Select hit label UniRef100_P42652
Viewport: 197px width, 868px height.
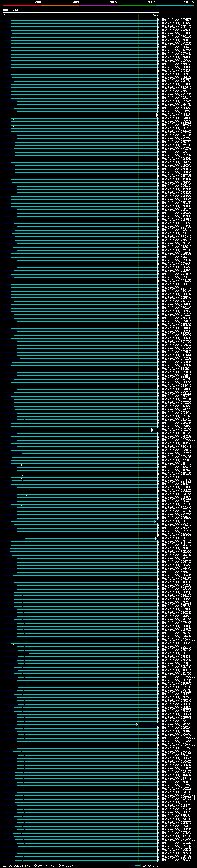177,406
